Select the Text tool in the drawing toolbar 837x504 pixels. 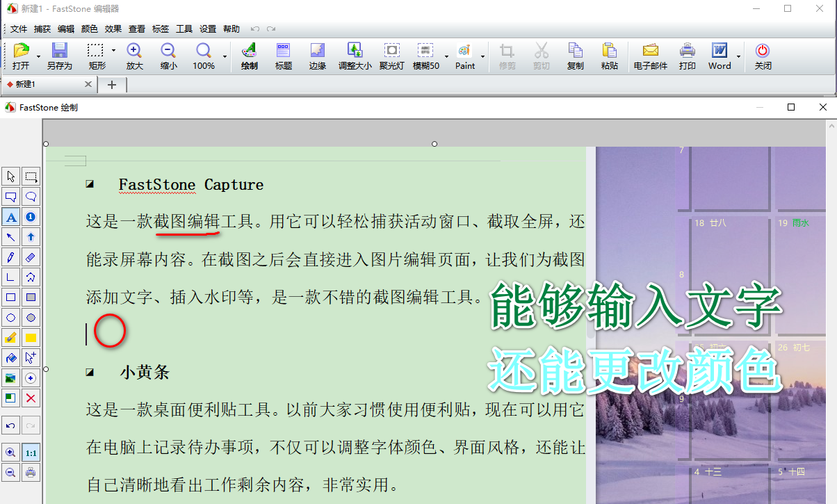(10, 217)
